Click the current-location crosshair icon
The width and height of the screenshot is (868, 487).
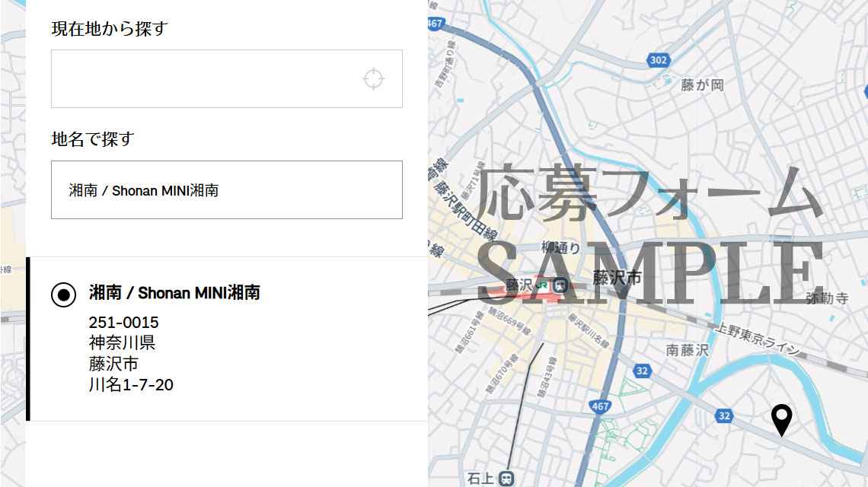(374, 78)
